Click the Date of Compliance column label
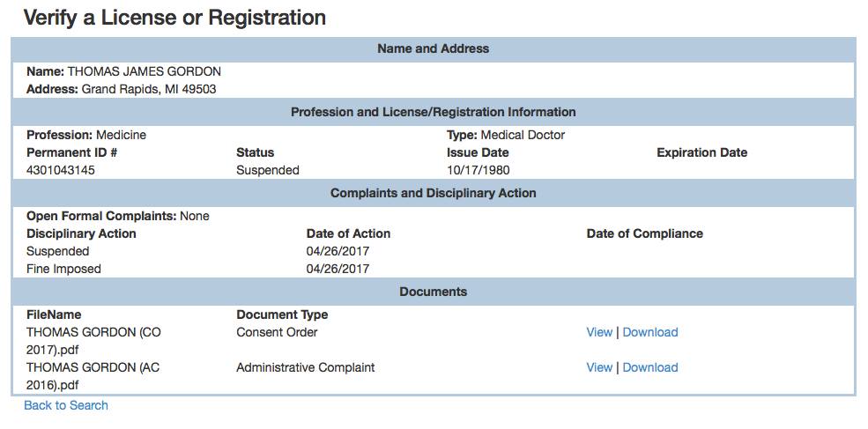The image size is (868, 429). (645, 233)
